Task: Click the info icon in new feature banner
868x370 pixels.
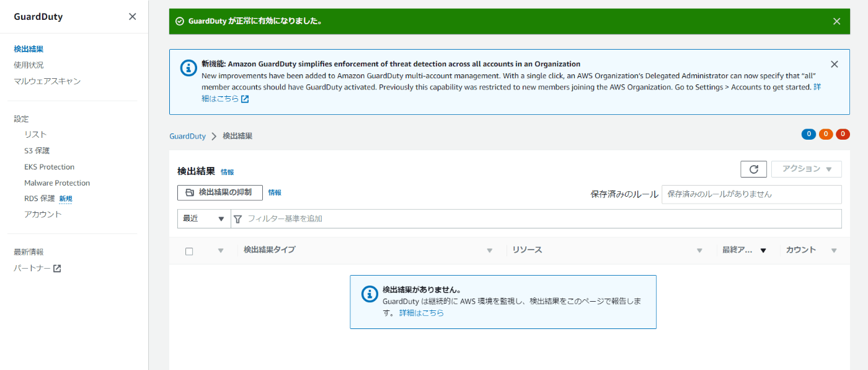Action: point(188,68)
